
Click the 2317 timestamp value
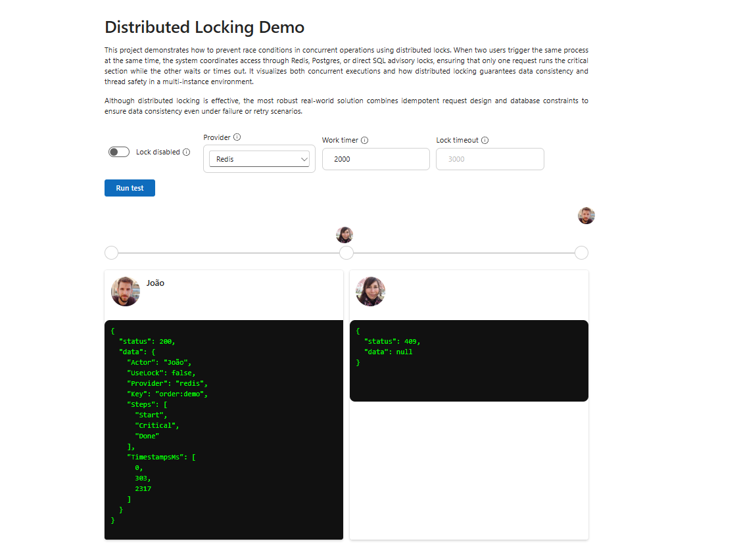pos(143,488)
